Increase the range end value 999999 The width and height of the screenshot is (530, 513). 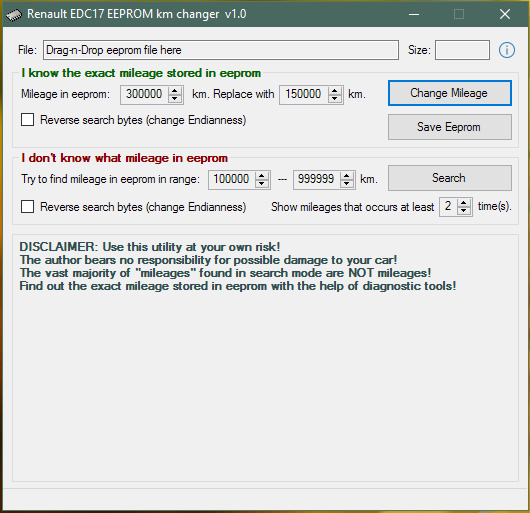tap(346, 176)
